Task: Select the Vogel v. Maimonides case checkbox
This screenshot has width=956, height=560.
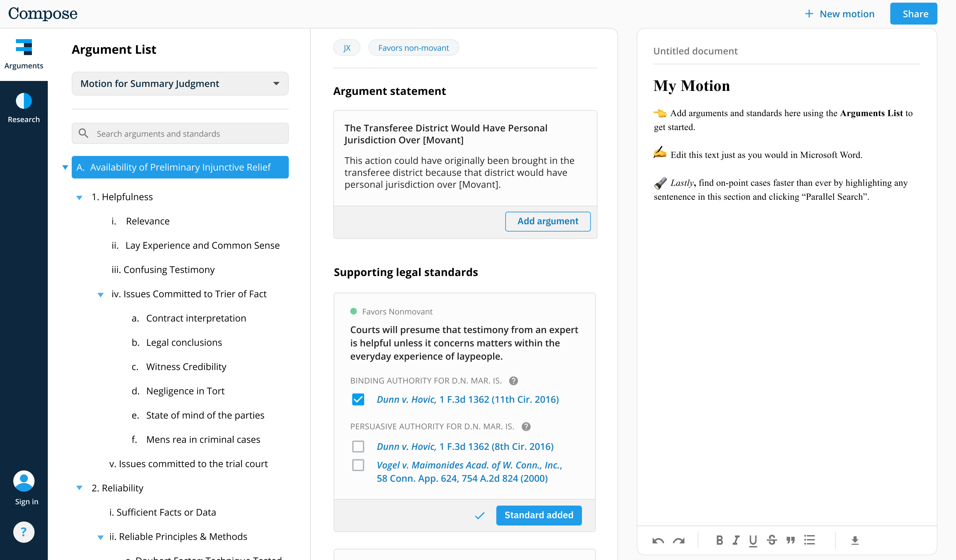Action: click(x=358, y=465)
